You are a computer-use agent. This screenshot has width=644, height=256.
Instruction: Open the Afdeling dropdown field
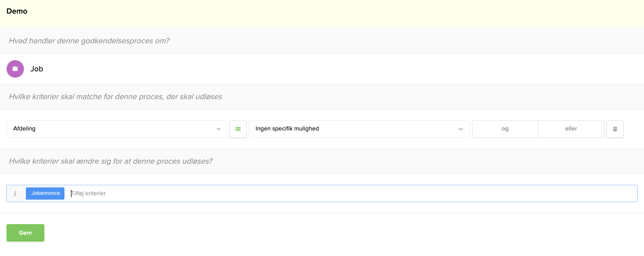pyautogui.click(x=117, y=129)
